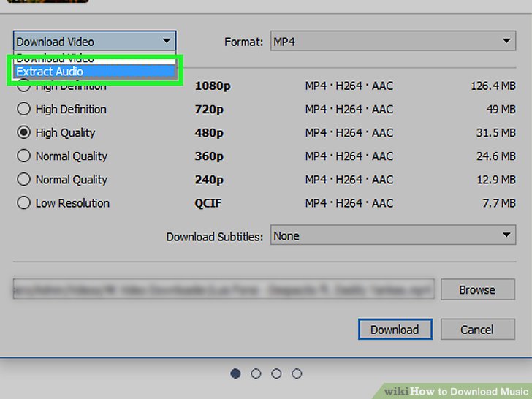Click the QCIF resolution label
The image size is (532, 399).
pyautogui.click(x=208, y=203)
